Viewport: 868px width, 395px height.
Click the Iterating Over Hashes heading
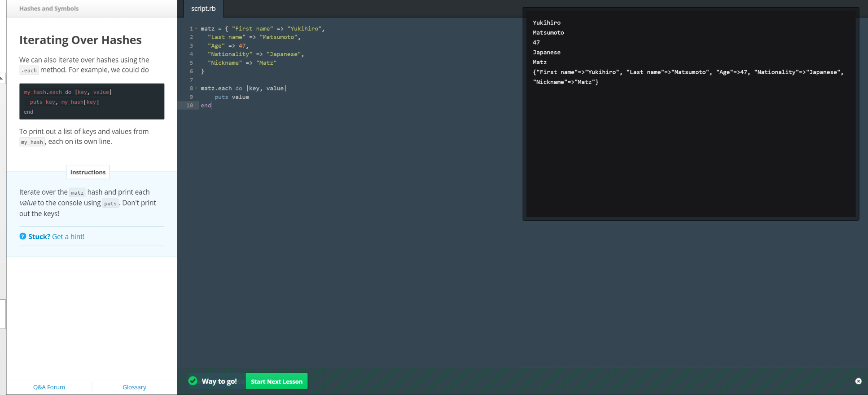click(x=80, y=40)
